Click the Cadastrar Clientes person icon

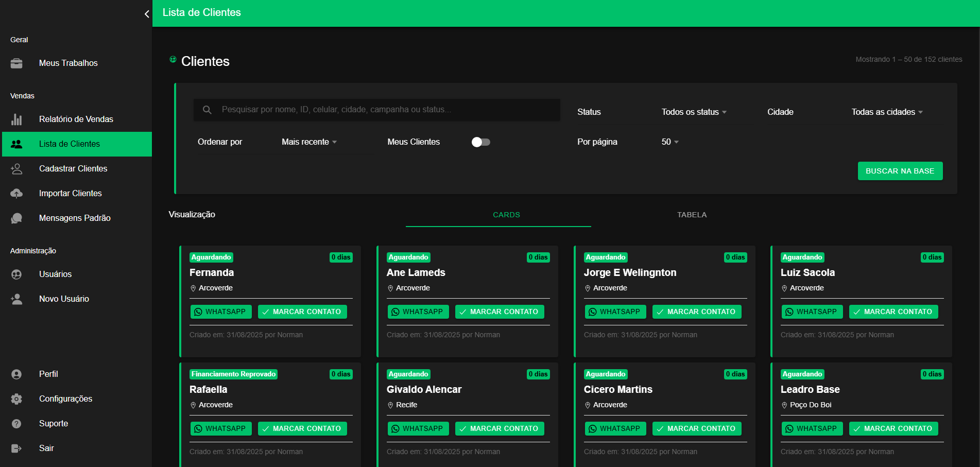pyautogui.click(x=16, y=169)
